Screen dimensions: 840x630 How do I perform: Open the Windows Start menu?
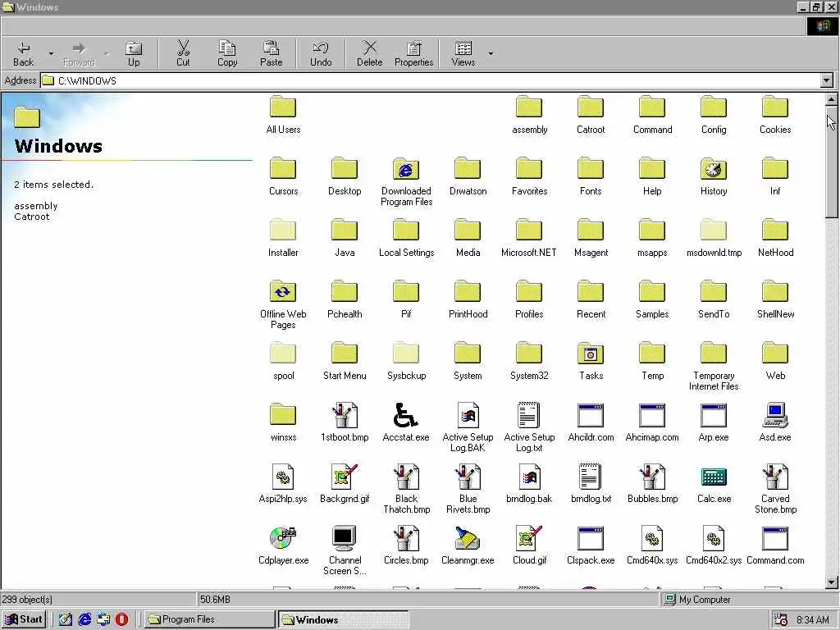click(24, 619)
